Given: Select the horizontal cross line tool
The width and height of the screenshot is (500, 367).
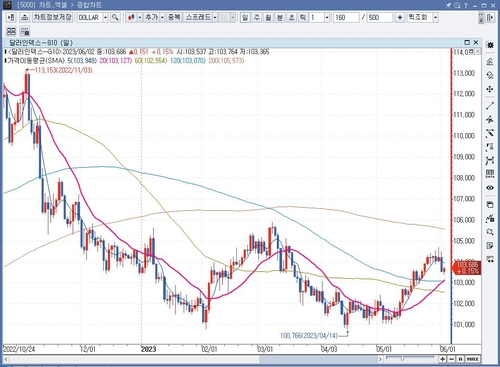Looking at the screenshot, I should (x=490, y=119).
